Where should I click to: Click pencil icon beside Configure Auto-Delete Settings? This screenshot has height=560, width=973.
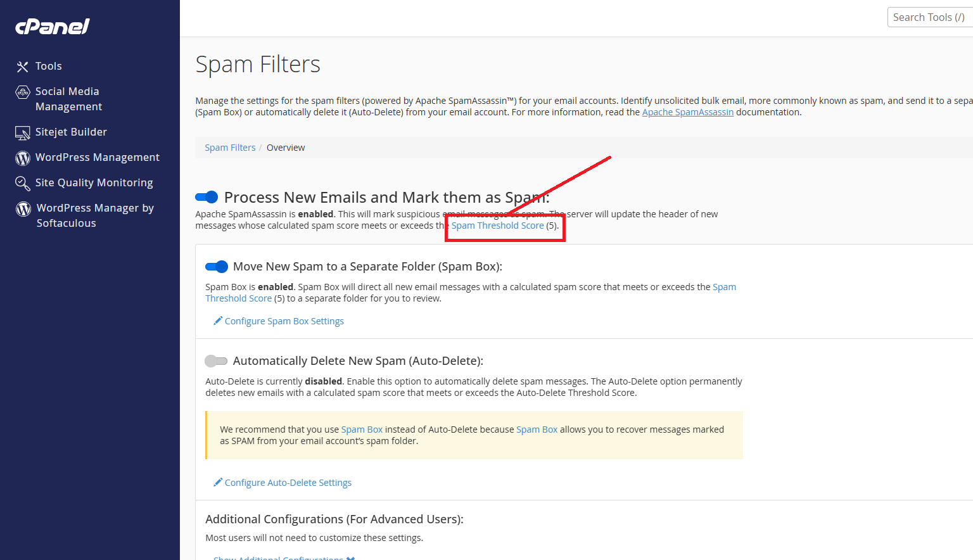pos(218,482)
